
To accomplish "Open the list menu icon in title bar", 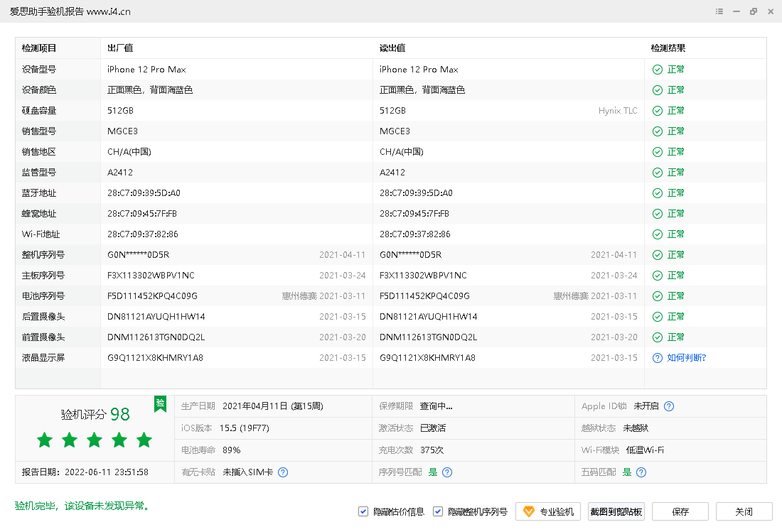I will pos(719,11).
